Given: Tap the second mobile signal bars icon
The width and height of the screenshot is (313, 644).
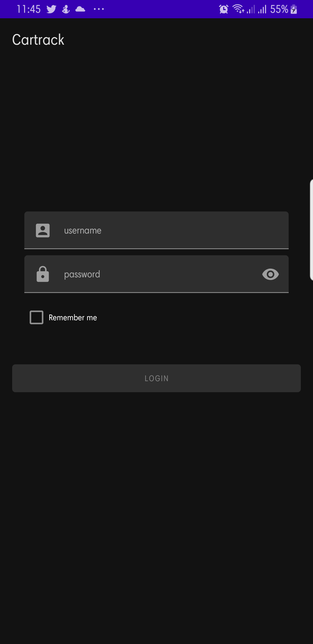Looking at the screenshot, I should point(262,9).
